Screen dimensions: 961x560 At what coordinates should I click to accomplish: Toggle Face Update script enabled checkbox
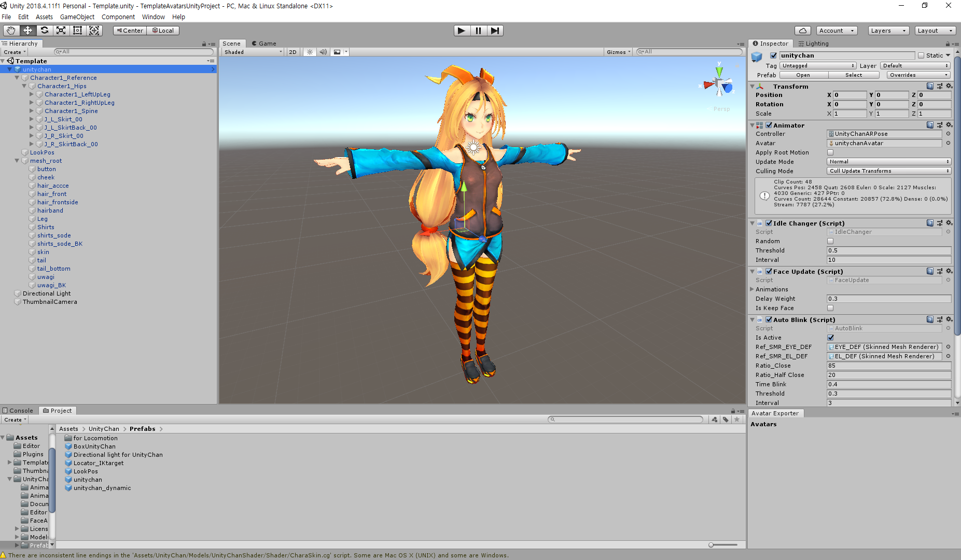coord(769,271)
